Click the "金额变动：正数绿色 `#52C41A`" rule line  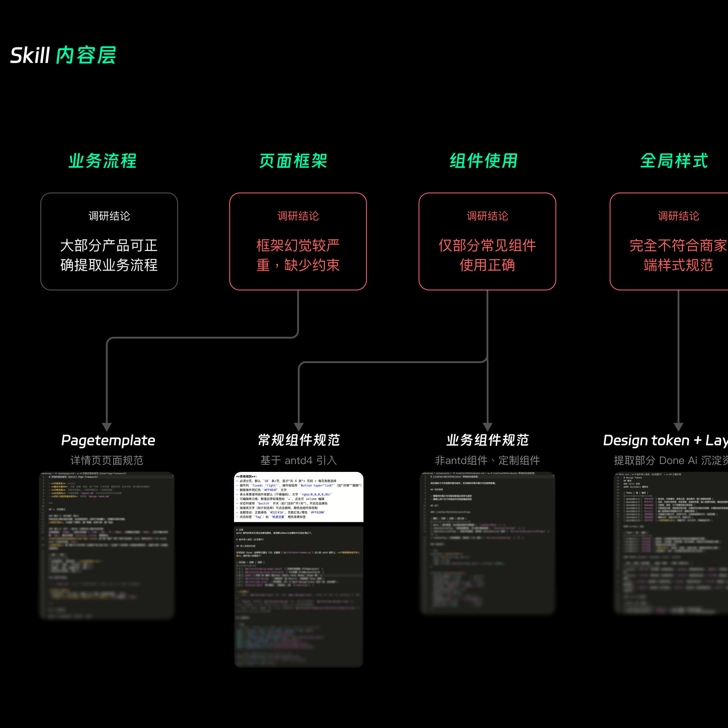click(x=280, y=513)
